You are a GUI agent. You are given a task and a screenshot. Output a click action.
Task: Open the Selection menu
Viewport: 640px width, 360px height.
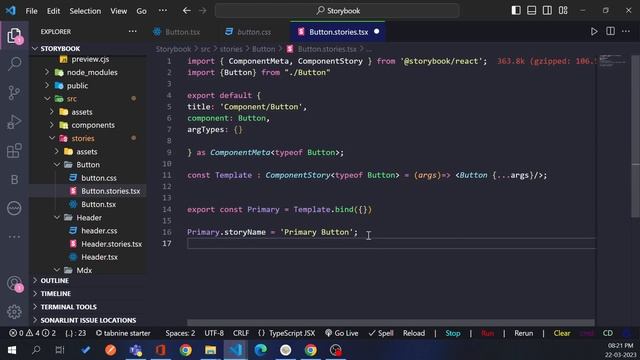(85, 11)
